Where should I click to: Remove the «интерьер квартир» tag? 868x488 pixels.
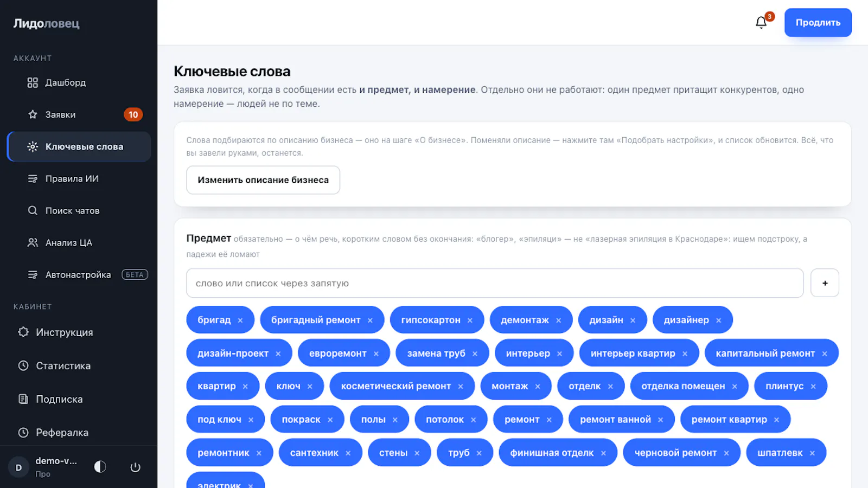[x=685, y=354]
